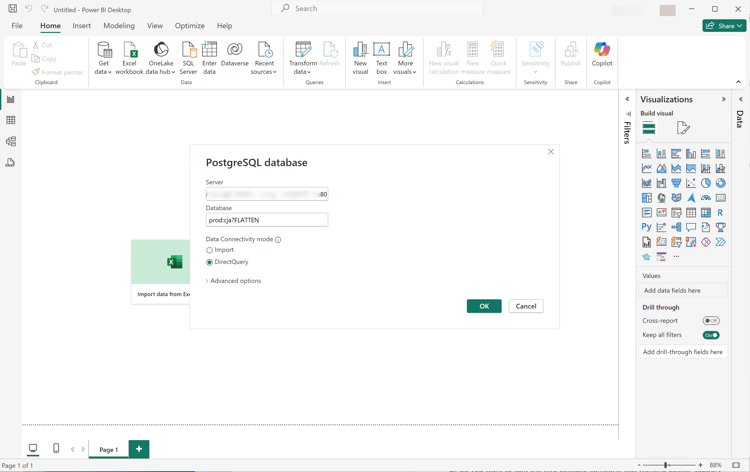The width and height of the screenshot is (750, 472).
Task: Open the OneLake data hub menu
Action: tap(161, 58)
